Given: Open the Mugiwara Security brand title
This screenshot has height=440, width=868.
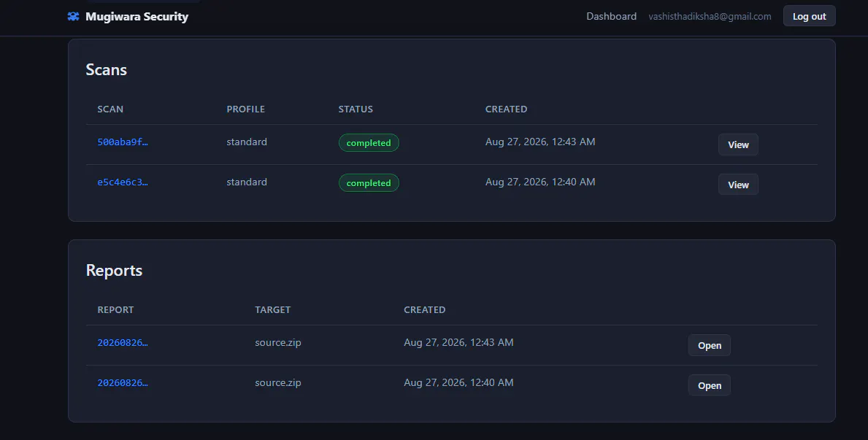Looking at the screenshot, I should (137, 17).
